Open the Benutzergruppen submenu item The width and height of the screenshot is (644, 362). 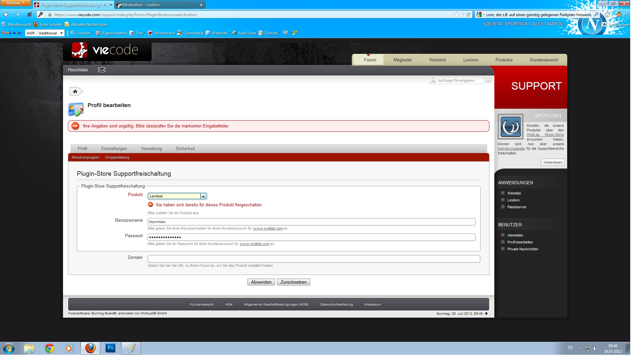(85, 157)
